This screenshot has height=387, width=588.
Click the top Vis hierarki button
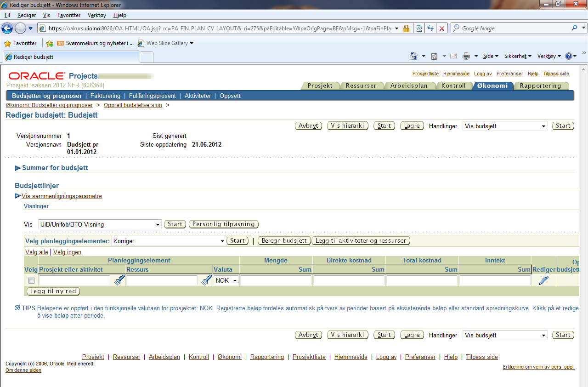point(348,126)
